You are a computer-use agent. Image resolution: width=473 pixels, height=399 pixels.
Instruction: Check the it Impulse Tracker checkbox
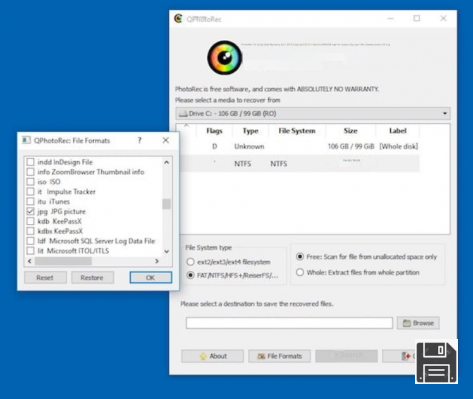click(30, 192)
